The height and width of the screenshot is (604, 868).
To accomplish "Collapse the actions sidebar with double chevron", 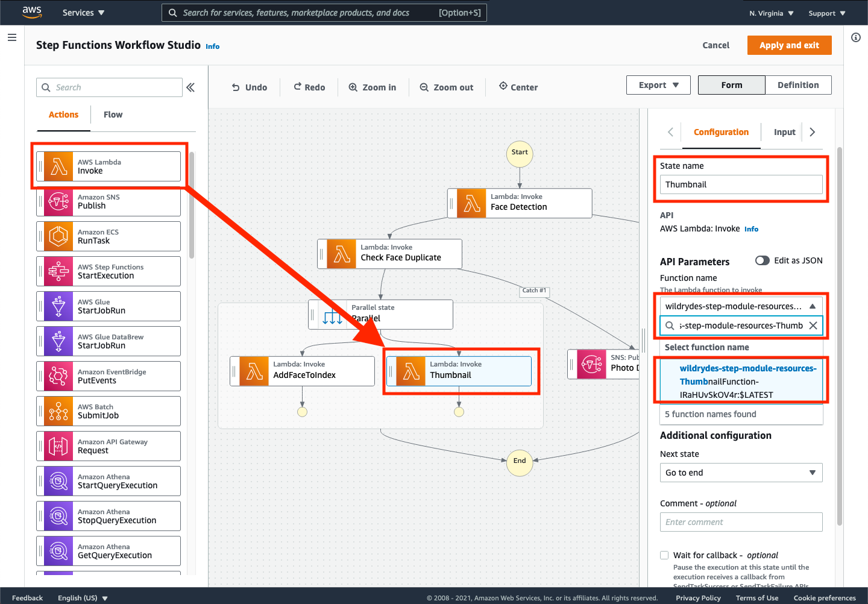I will (190, 87).
